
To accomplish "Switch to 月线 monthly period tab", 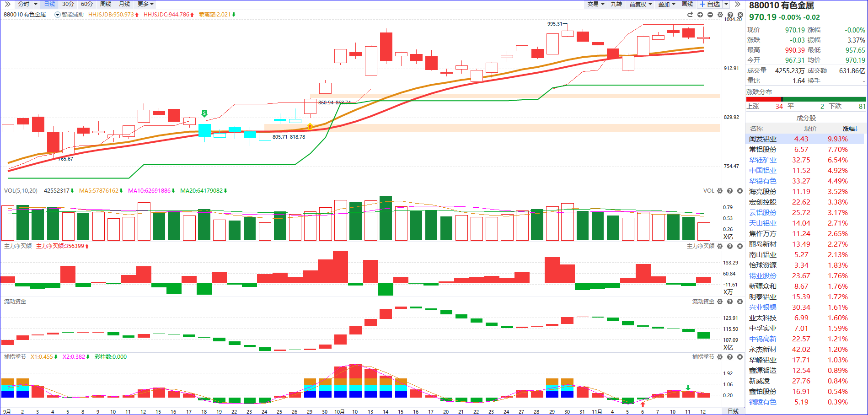I will [124, 4].
